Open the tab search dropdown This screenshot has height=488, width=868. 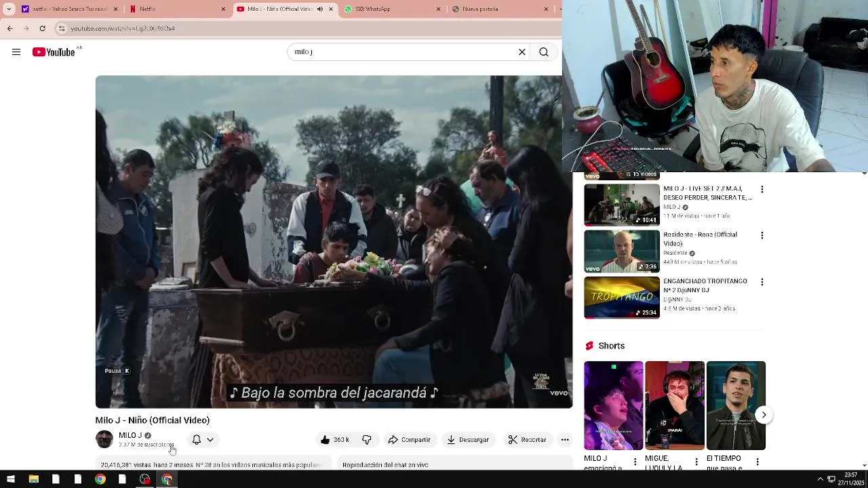(x=9, y=9)
